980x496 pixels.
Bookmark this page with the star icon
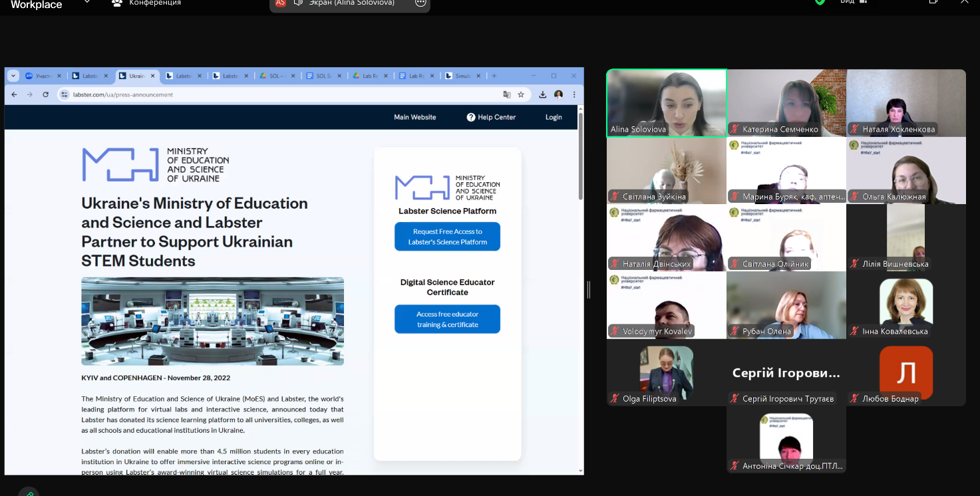pyautogui.click(x=521, y=94)
